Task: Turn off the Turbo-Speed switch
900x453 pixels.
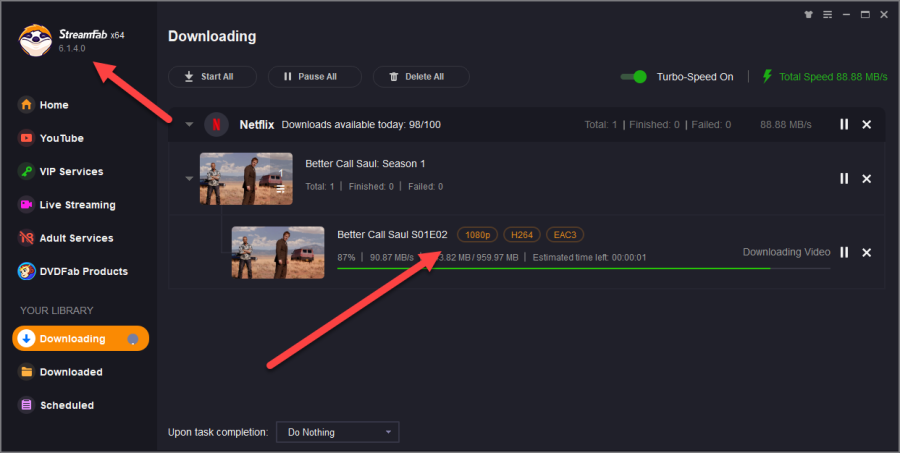Action: tap(634, 77)
